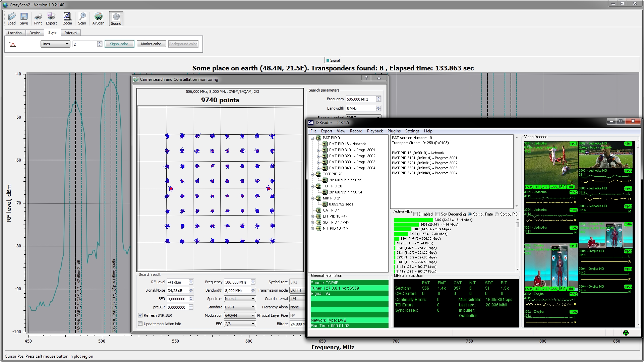Open the TSReader View menu

tap(341, 131)
